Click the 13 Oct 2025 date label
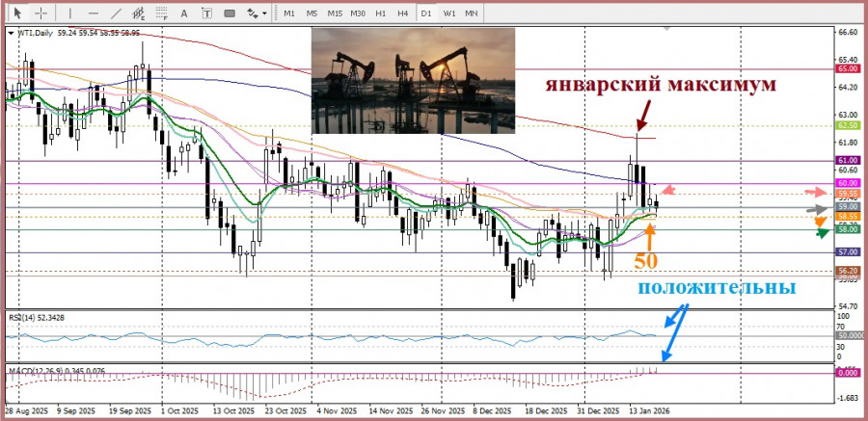868x421 pixels. [x=234, y=411]
